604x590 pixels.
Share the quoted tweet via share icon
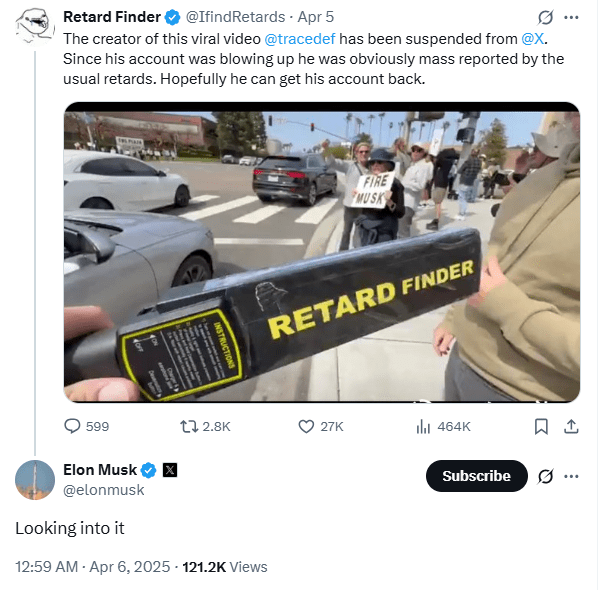pyautogui.click(x=571, y=426)
